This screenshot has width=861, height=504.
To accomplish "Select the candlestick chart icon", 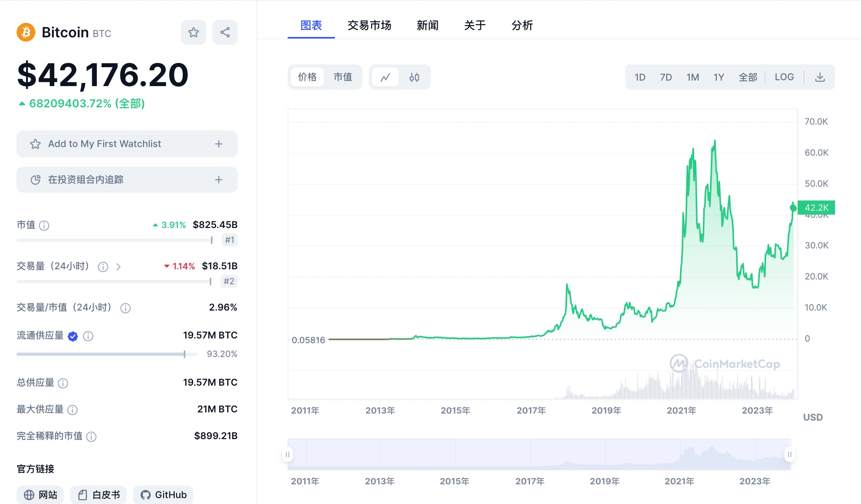I will (414, 77).
